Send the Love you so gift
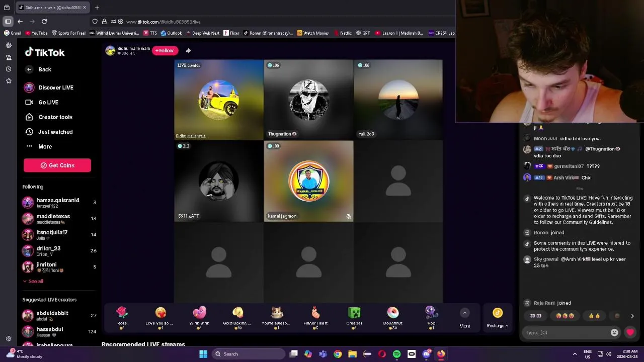The height and width of the screenshot is (362, 644). (160, 318)
